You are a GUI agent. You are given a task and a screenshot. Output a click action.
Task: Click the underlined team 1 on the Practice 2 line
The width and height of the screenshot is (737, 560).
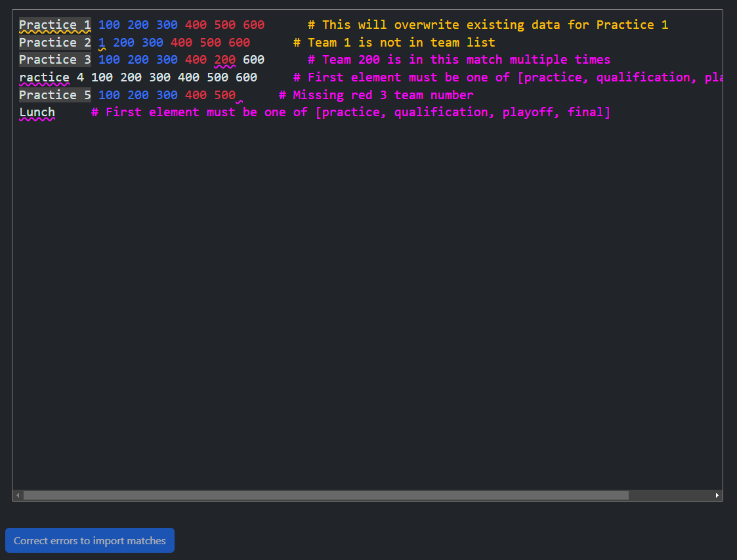102,43
